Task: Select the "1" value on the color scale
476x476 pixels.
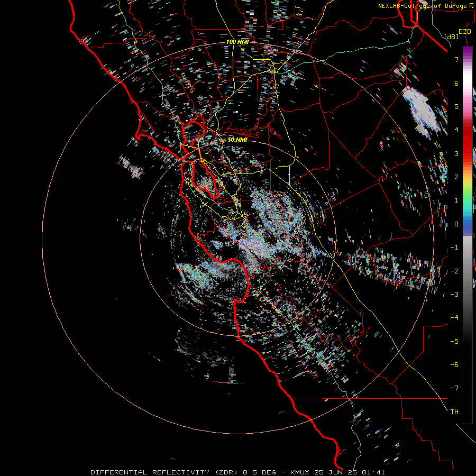Action: coord(456,200)
